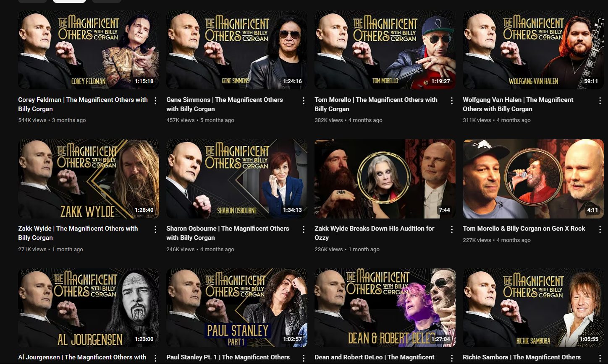Open options for Zakk Wylde Ozzy audition video
The image size is (608, 364).
[x=452, y=229]
